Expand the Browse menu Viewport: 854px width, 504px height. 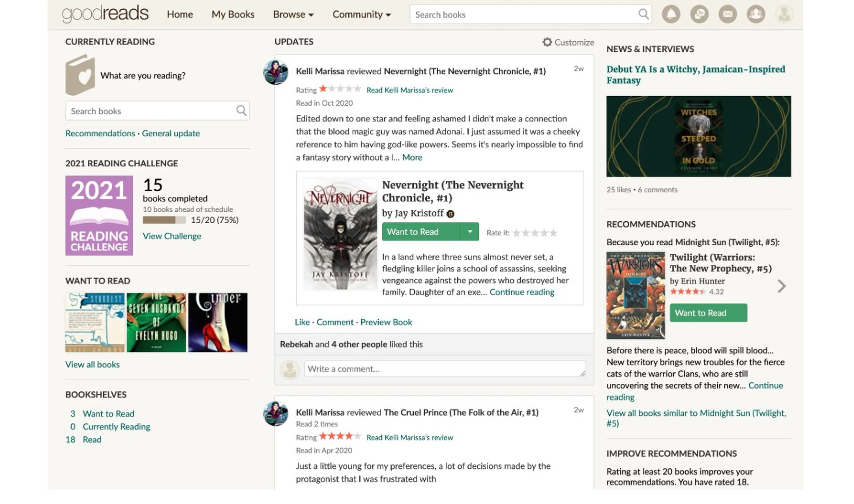(293, 14)
